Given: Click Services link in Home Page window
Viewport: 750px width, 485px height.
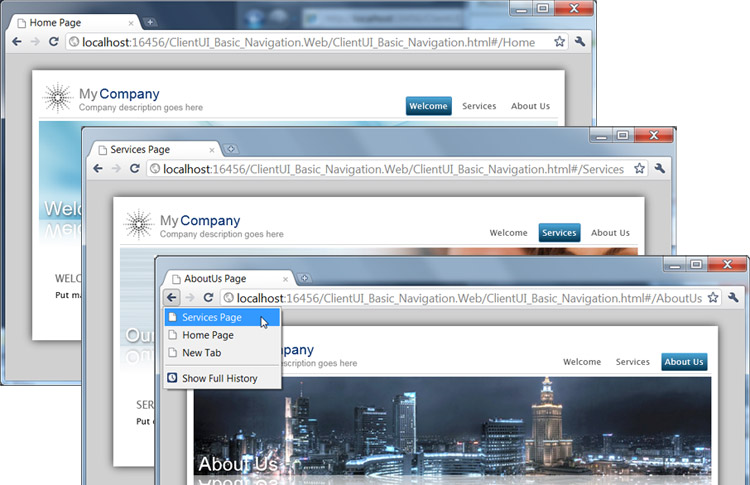Looking at the screenshot, I should tap(479, 106).
